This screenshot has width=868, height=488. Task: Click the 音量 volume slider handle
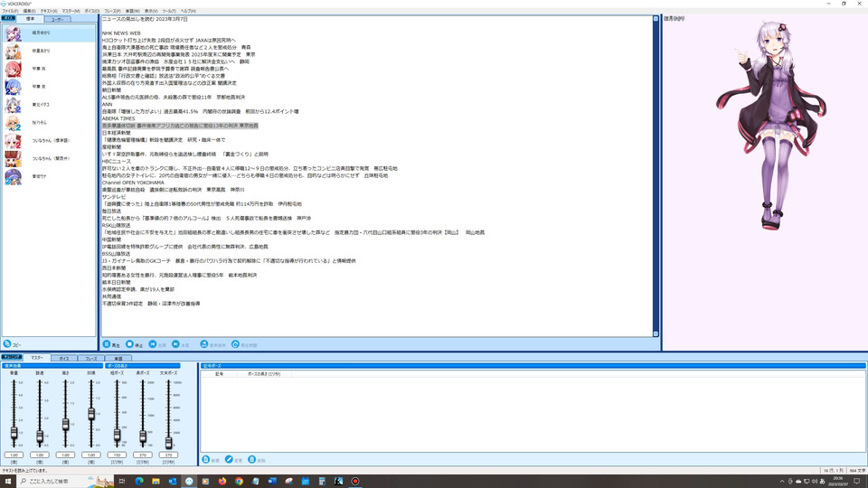pyautogui.click(x=14, y=433)
